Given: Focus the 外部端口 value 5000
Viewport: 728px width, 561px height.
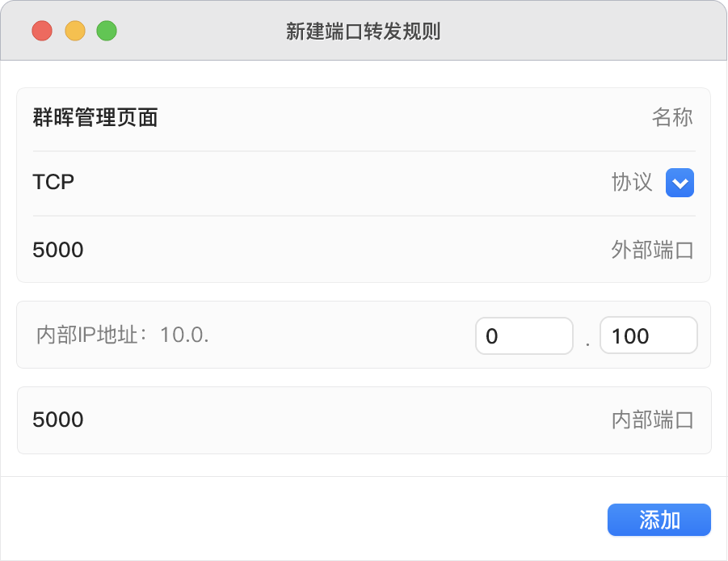Looking at the screenshot, I should pos(58,250).
